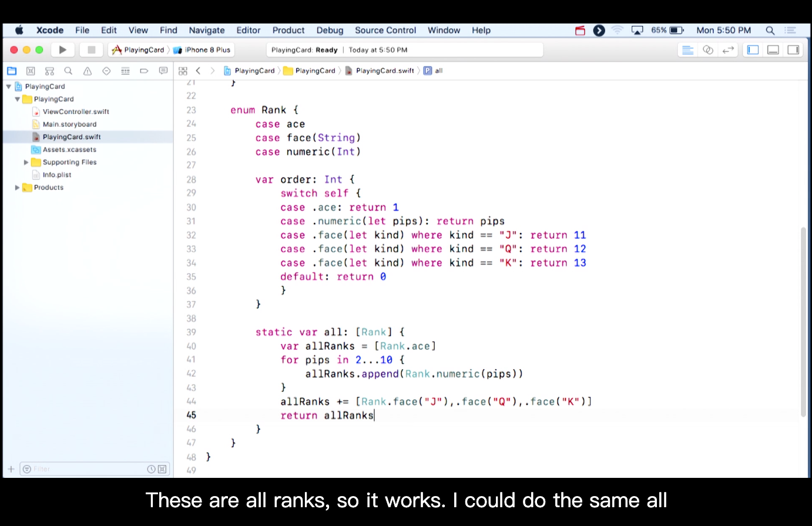The width and height of the screenshot is (812, 526).
Task: Show only source-controlled files filter
Action: [162, 469]
